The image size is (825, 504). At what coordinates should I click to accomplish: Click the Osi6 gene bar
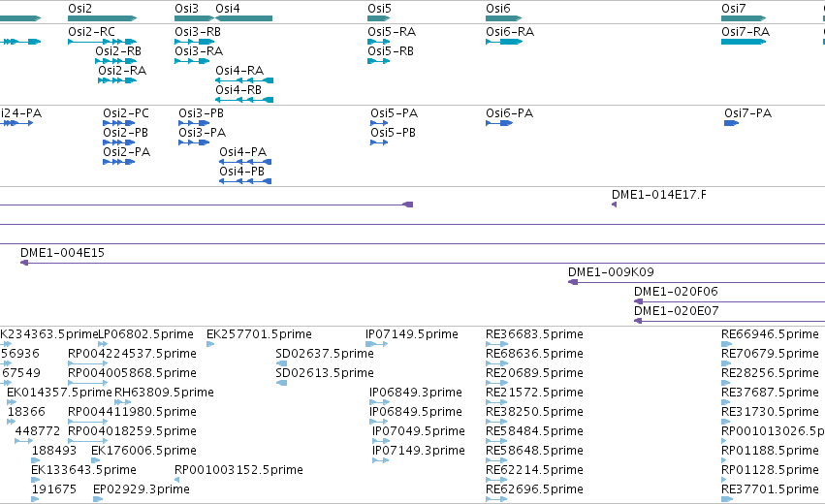pyautogui.click(x=503, y=18)
